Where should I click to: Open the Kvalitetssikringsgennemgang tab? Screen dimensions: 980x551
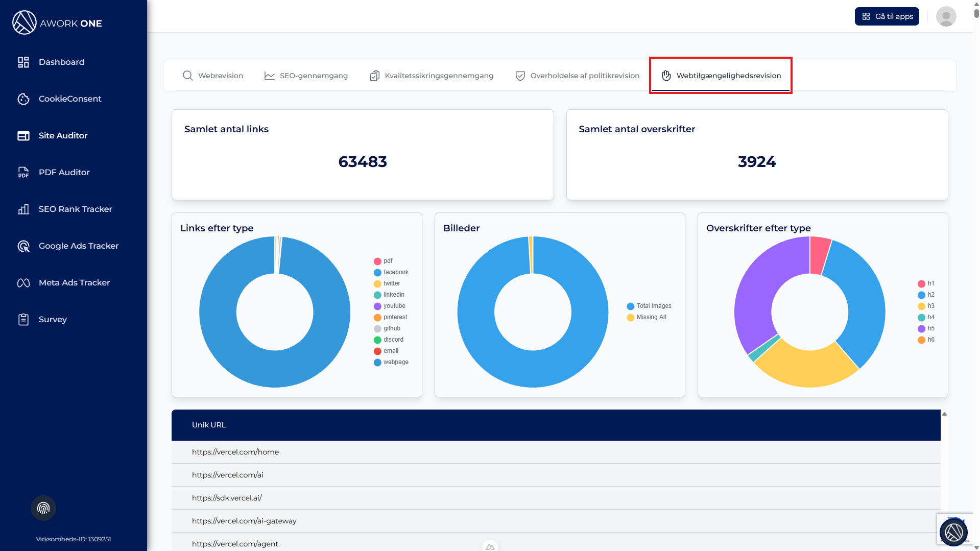(x=432, y=76)
